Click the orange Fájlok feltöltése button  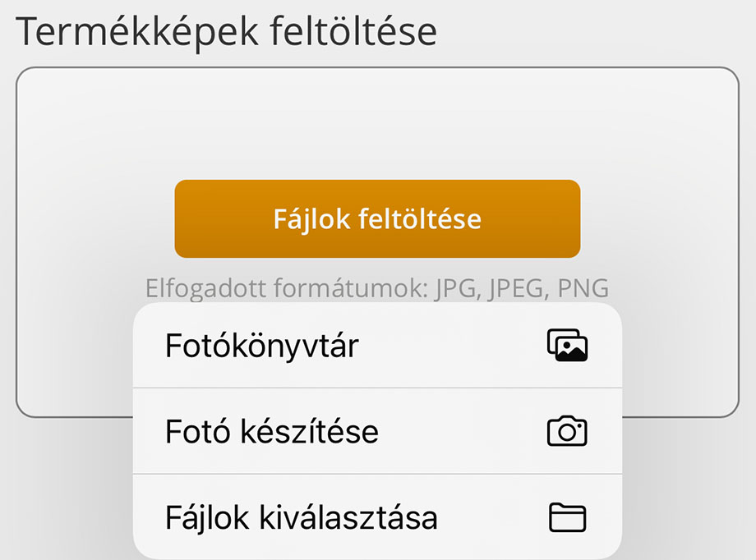pos(377,218)
